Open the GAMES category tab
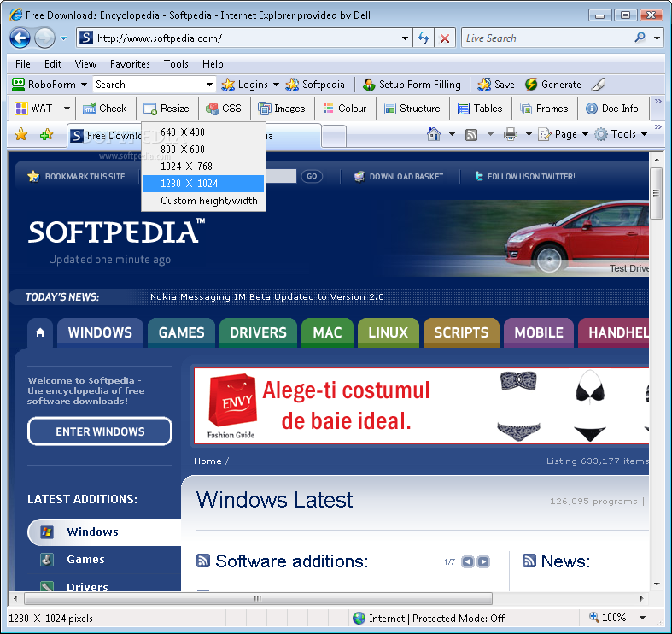Viewport: 672px width, 634px height. [x=181, y=332]
